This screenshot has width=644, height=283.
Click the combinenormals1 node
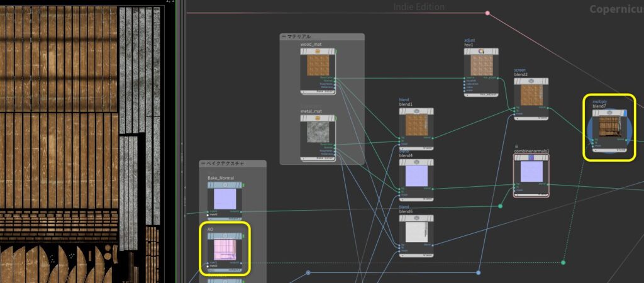pos(531,174)
